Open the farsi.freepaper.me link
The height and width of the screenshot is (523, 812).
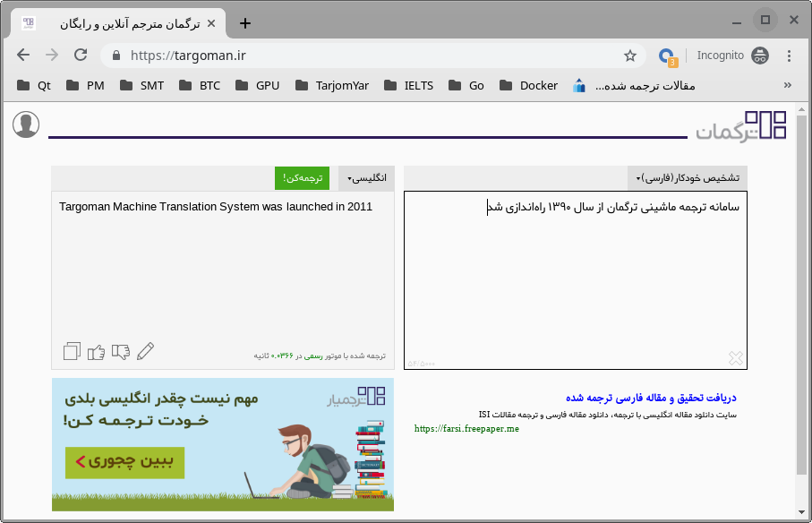coord(466,429)
